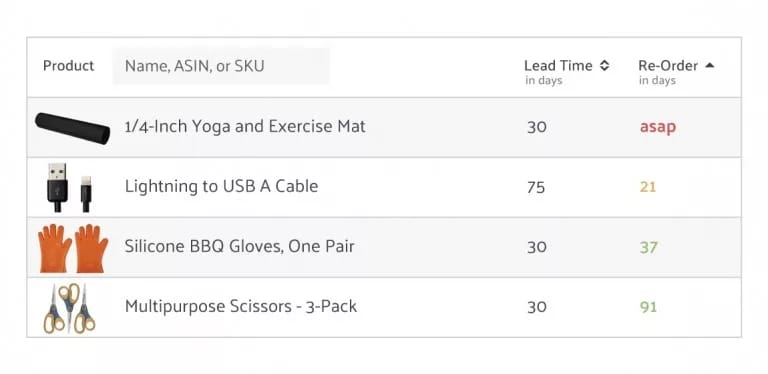This screenshot has height=374, width=768.
Task: Toggle the Re-Order sort arrow
Action: [709, 66]
